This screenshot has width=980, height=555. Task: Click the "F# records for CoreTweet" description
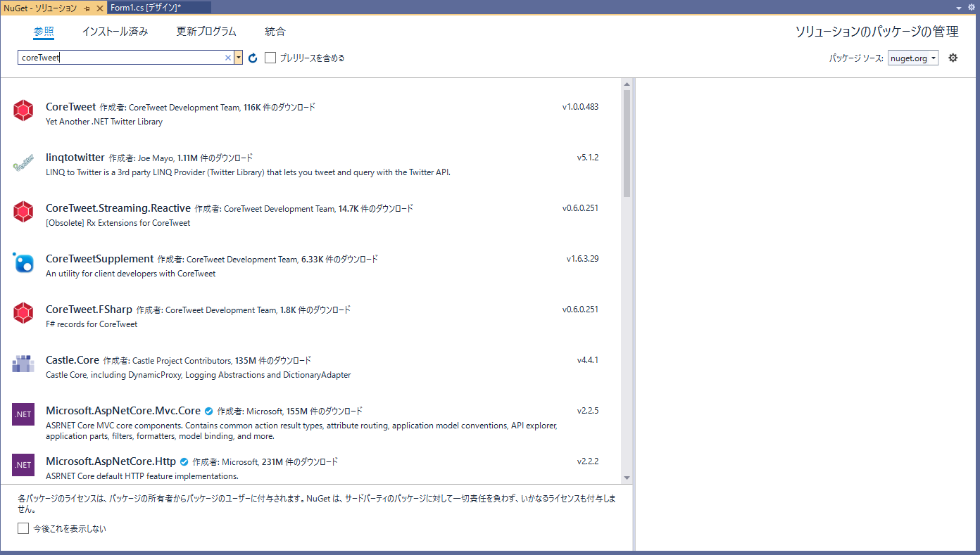pyautogui.click(x=92, y=324)
